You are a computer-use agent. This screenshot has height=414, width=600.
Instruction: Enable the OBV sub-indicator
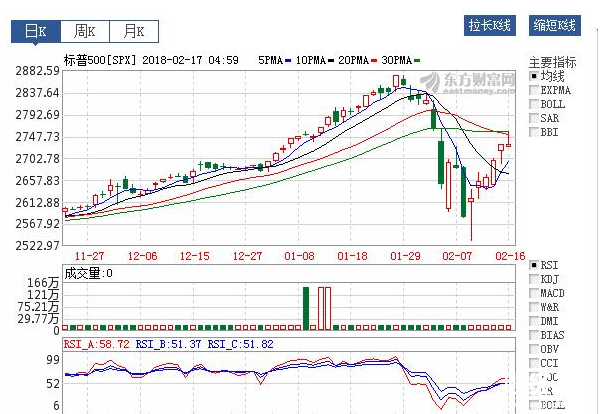[x=545, y=349]
